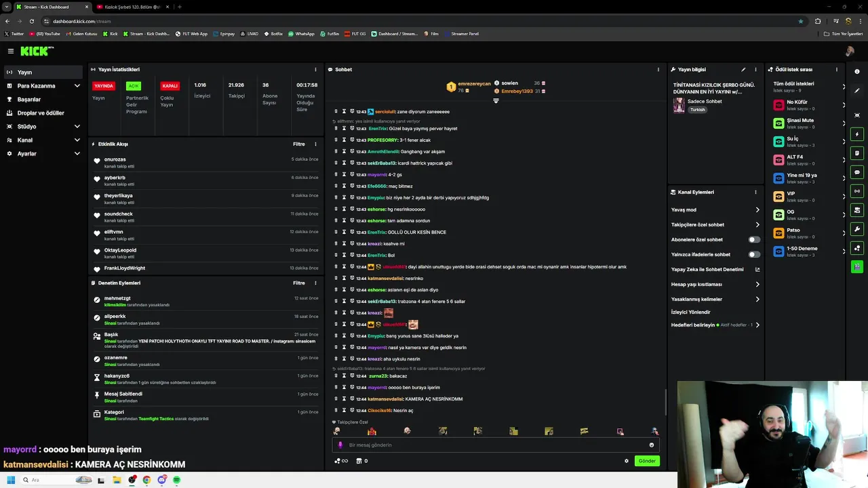The height and width of the screenshot is (488, 868).
Task: Click İzleyici Yönlendir
Action: click(690, 312)
